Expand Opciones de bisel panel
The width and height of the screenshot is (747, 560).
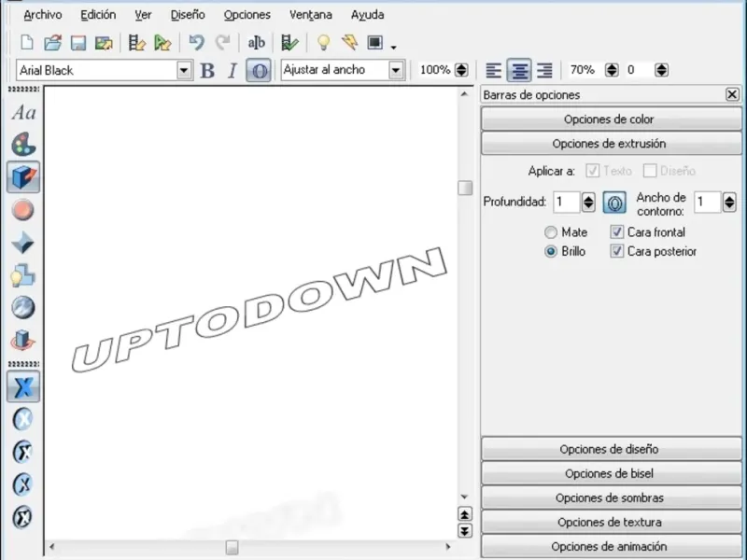pyautogui.click(x=612, y=473)
